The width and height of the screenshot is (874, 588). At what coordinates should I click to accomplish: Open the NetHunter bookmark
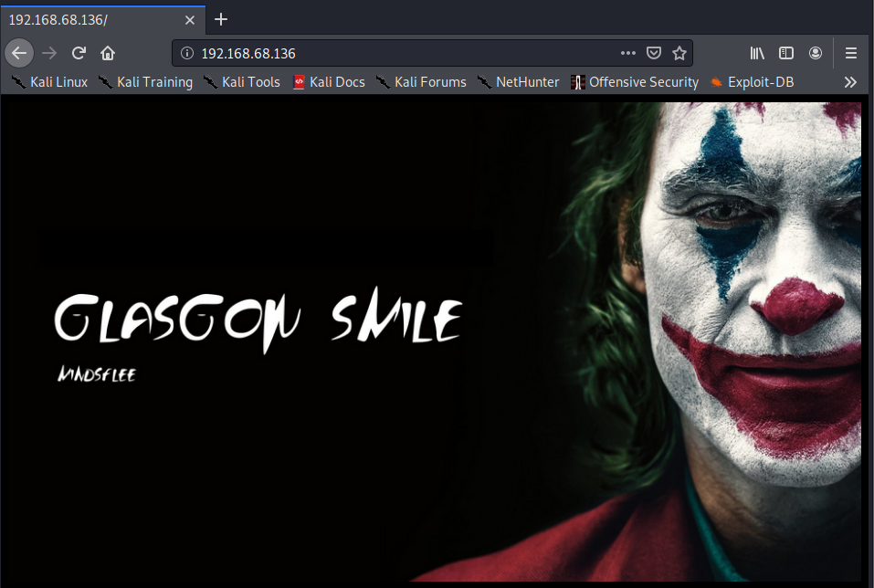pos(519,82)
